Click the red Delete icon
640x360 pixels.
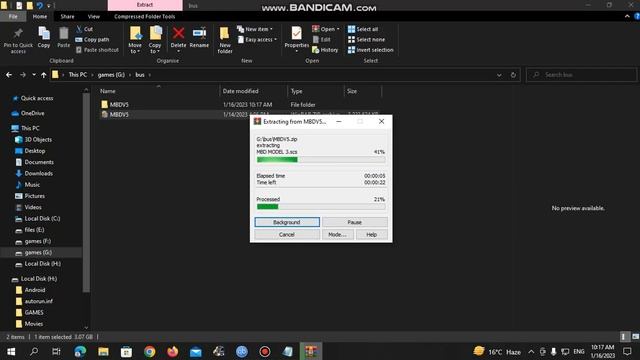click(x=178, y=33)
